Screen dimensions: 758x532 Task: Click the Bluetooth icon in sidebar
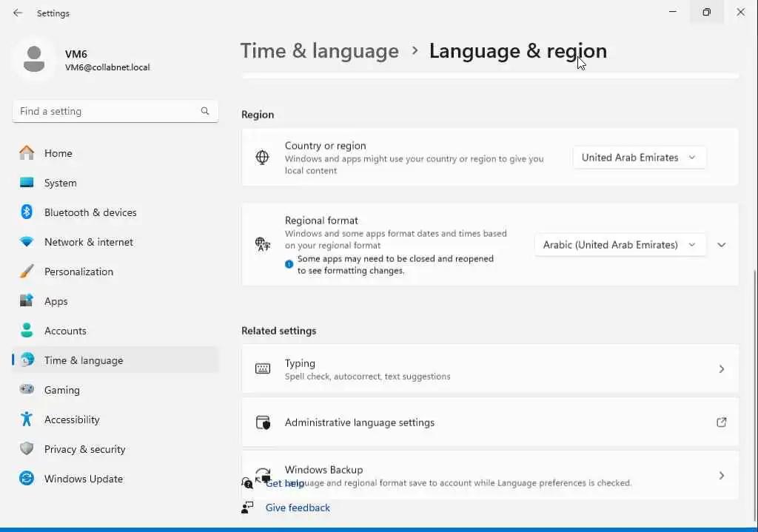tap(27, 212)
